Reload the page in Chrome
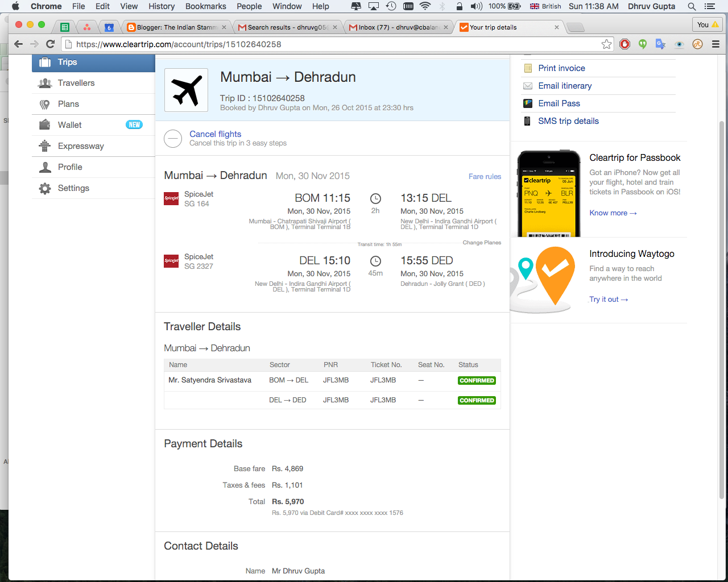728x582 pixels. click(51, 44)
